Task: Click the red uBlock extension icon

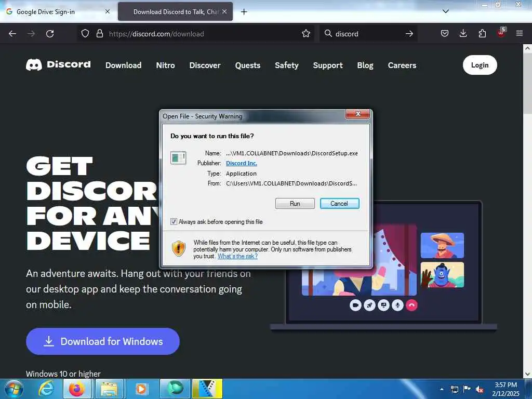Action: pyautogui.click(x=501, y=33)
